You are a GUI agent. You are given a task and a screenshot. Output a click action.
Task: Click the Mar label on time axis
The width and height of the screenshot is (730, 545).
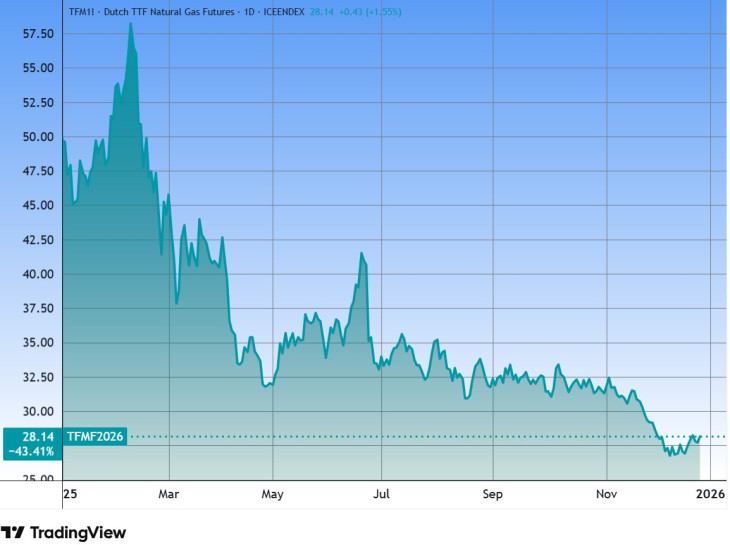(168, 494)
